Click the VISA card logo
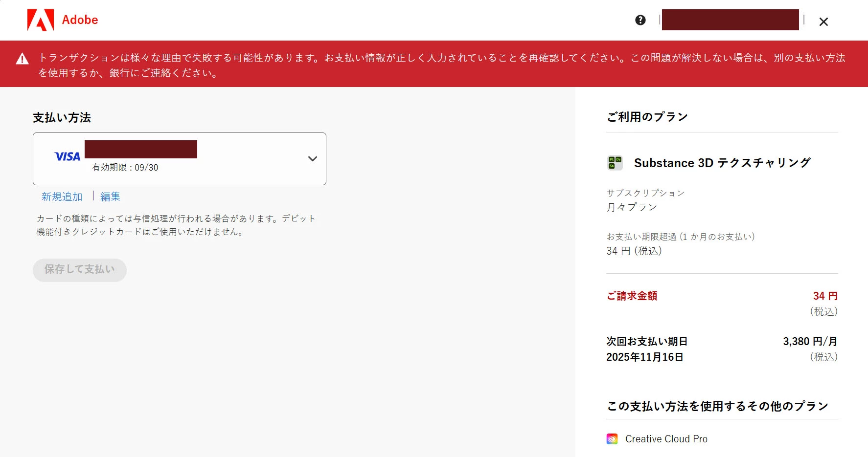 click(68, 156)
